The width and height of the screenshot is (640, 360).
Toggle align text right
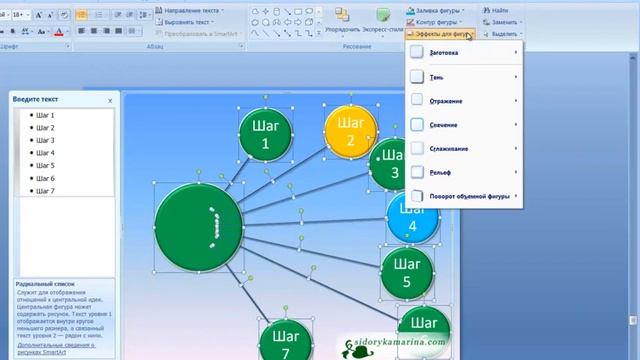tap(107, 31)
